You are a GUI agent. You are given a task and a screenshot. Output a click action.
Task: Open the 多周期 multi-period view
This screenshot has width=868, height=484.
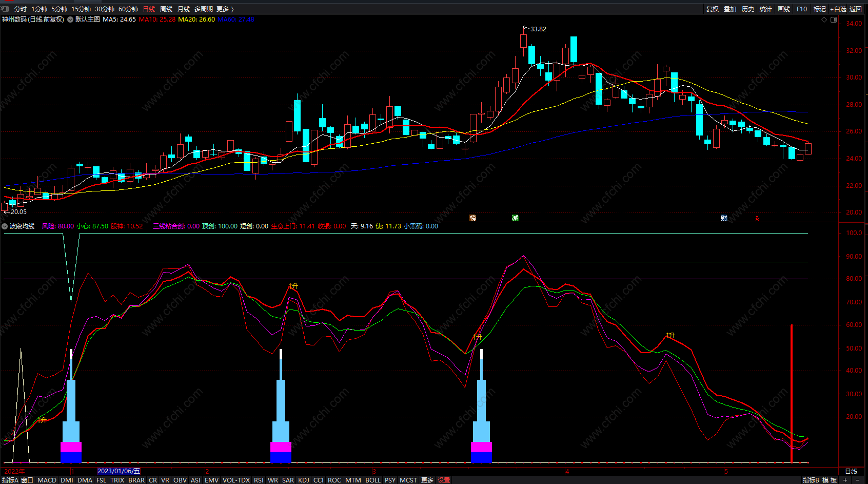pos(204,9)
